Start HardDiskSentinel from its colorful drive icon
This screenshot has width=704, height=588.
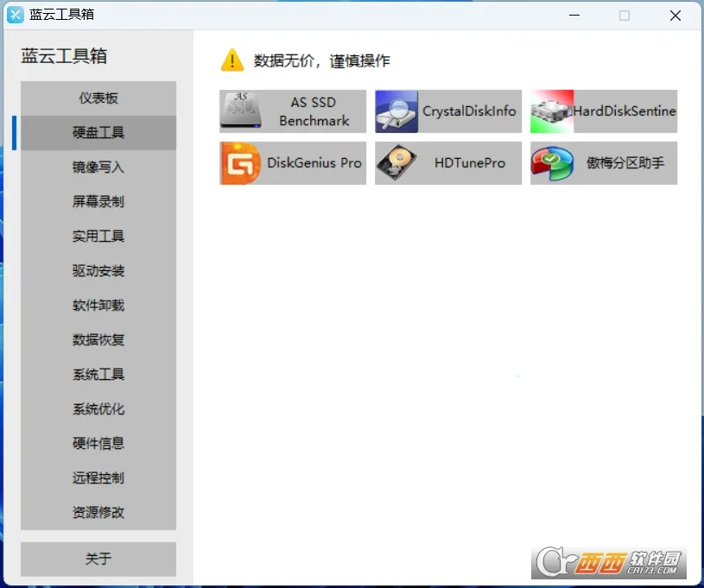coord(551,111)
